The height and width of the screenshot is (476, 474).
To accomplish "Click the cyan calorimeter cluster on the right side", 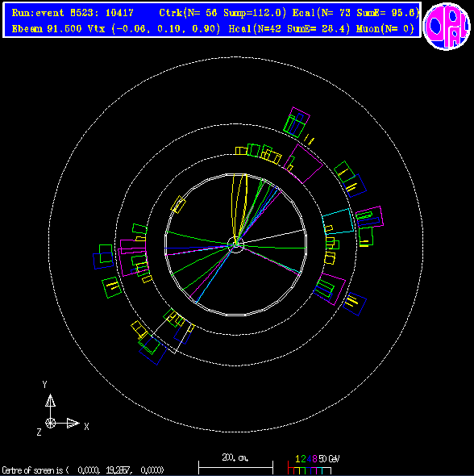I will (338, 221).
